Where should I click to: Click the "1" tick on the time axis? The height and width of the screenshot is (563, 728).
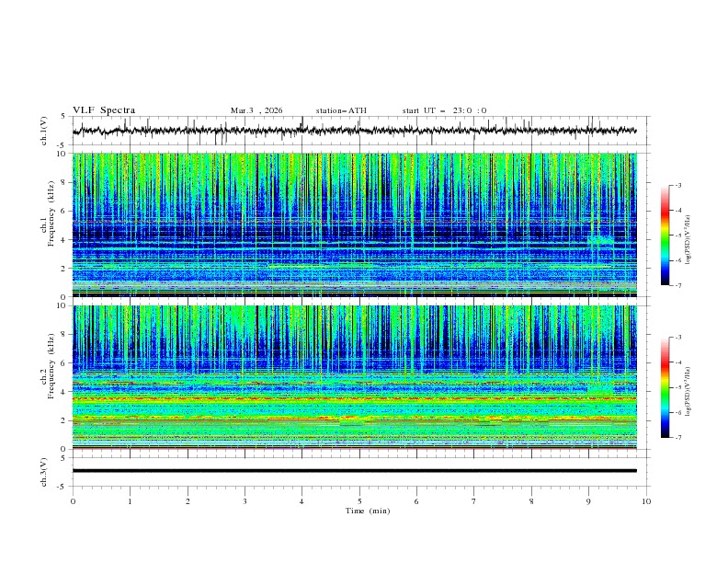pos(130,501)
